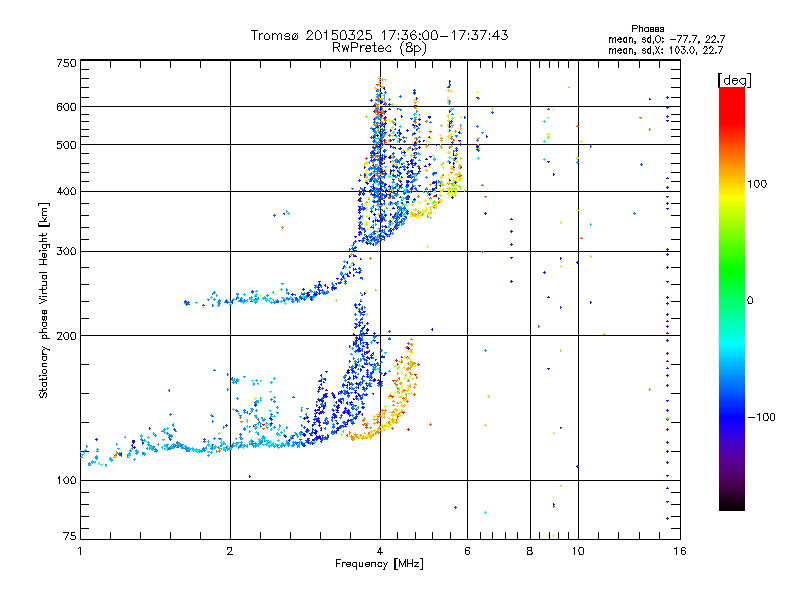Viewport: 800px width, 600px height.
Task: Select 'mean, sd,O: -77.7, 22.7' statistic
Action: [666, 39]
